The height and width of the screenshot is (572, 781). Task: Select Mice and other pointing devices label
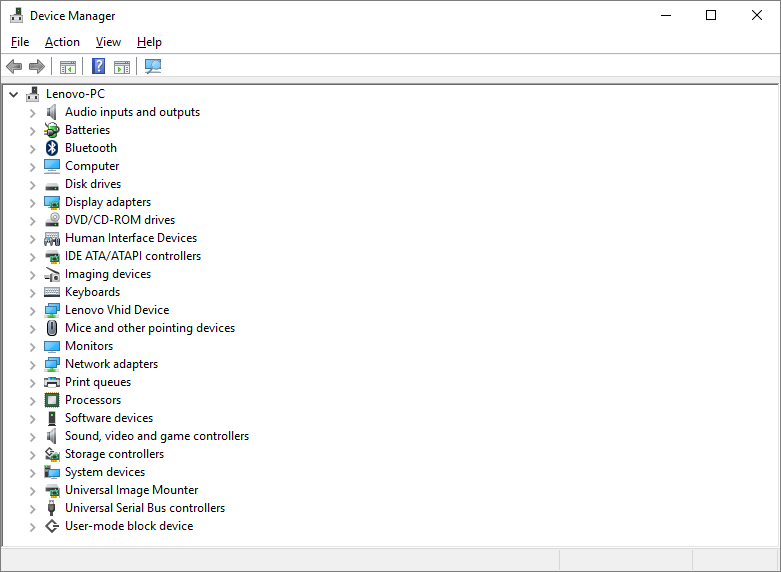150,328
